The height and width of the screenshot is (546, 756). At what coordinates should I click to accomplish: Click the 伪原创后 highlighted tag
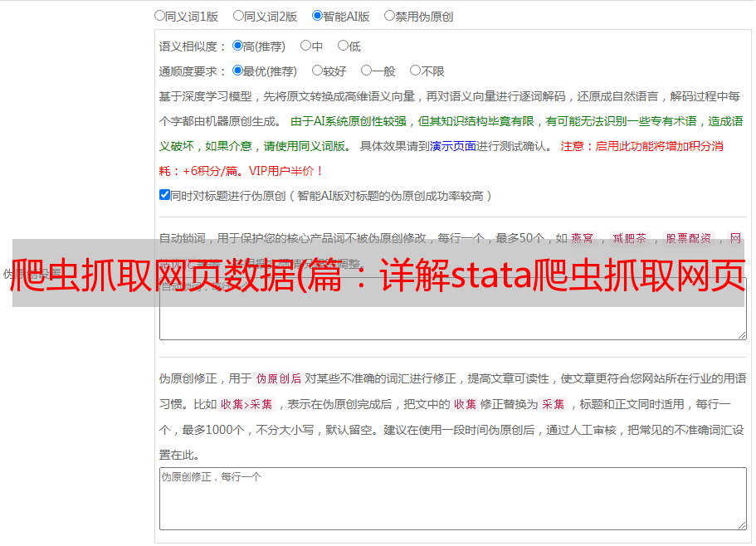pyautogui.click(x=279, y=378)
